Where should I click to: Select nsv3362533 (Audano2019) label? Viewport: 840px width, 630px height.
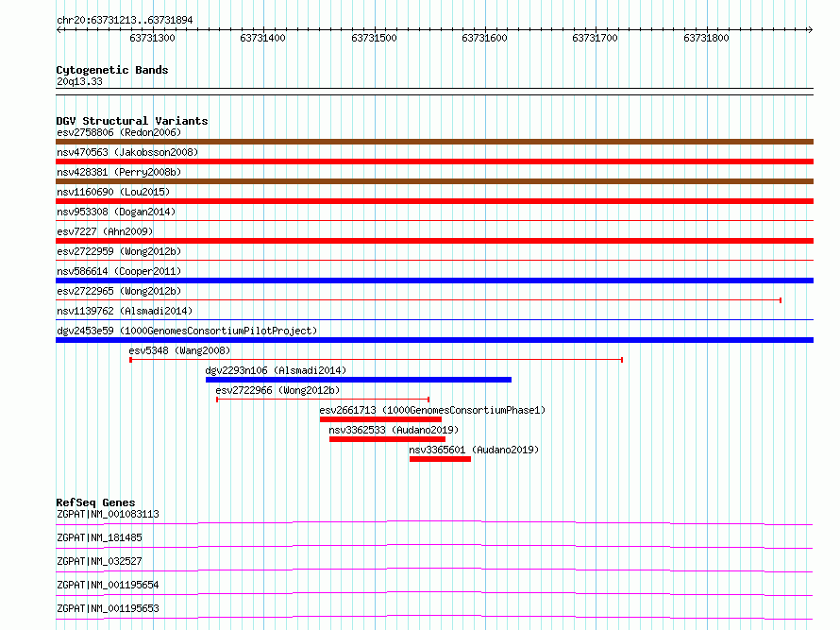(x=394, y=430)
